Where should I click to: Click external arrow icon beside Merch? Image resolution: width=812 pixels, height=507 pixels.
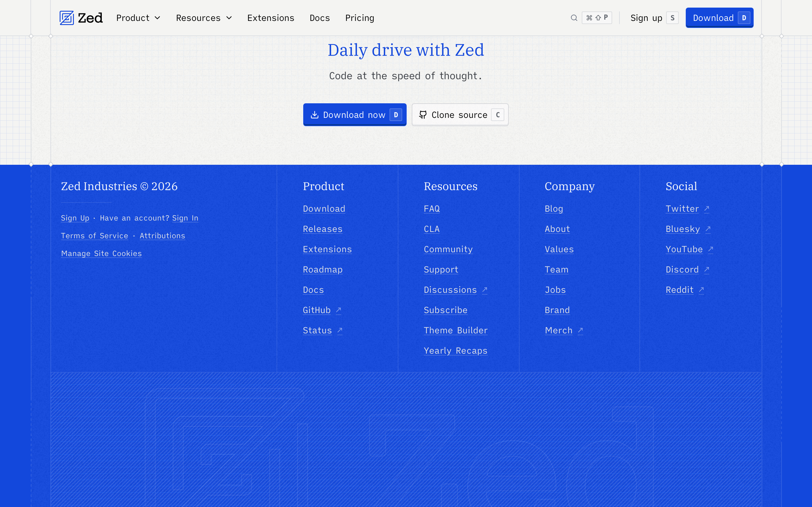580,330
